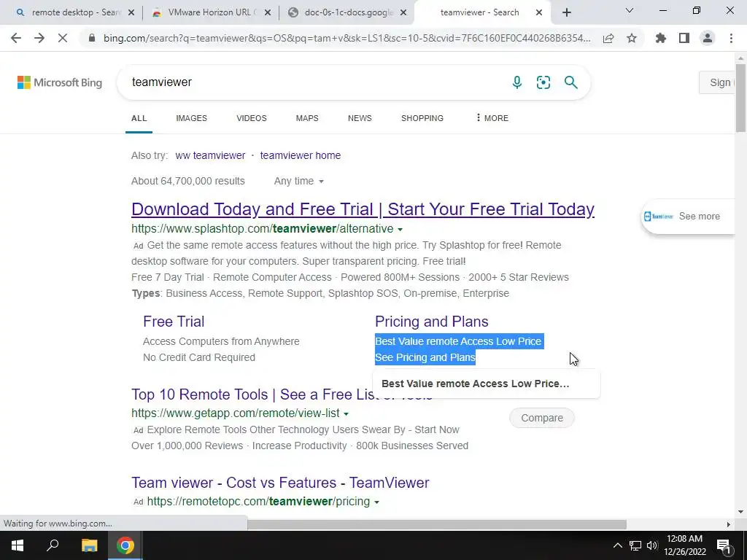The image size is (747, 560).
Task: Open Team viewer Cost vs Features result
Action: coord(280,483)
